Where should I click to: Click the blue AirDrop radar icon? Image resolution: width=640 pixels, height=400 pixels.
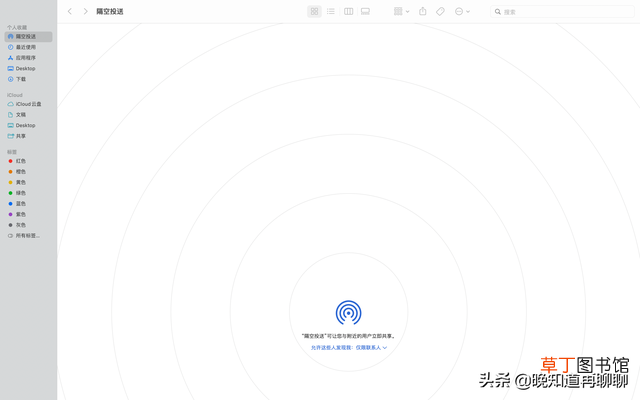coord(348,313)
